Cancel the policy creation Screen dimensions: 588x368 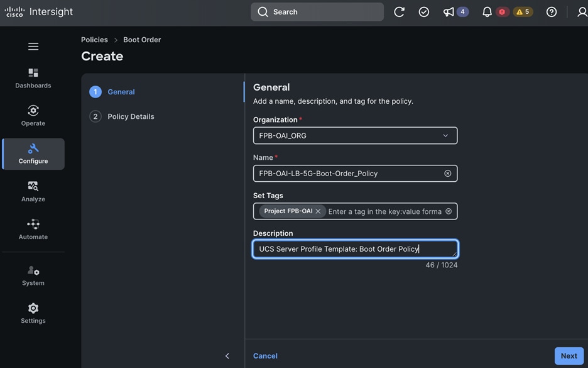(265, 356)
